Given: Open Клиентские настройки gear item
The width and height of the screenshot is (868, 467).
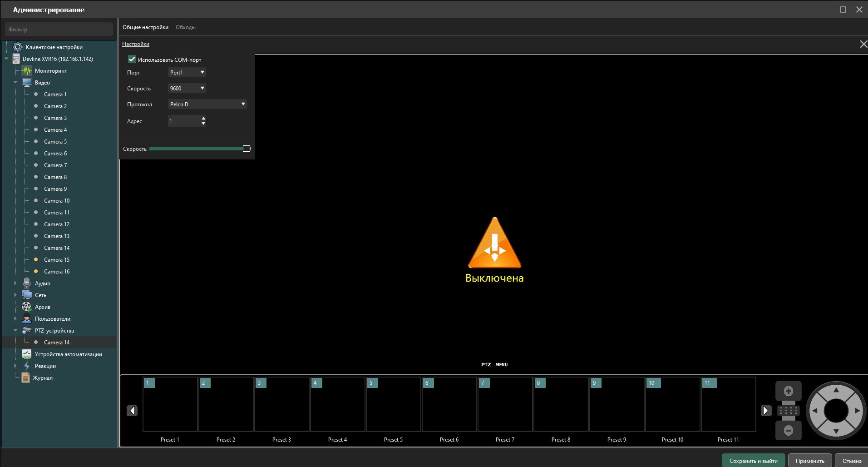Looking at the screenshot, I should [x=54, y=47].
